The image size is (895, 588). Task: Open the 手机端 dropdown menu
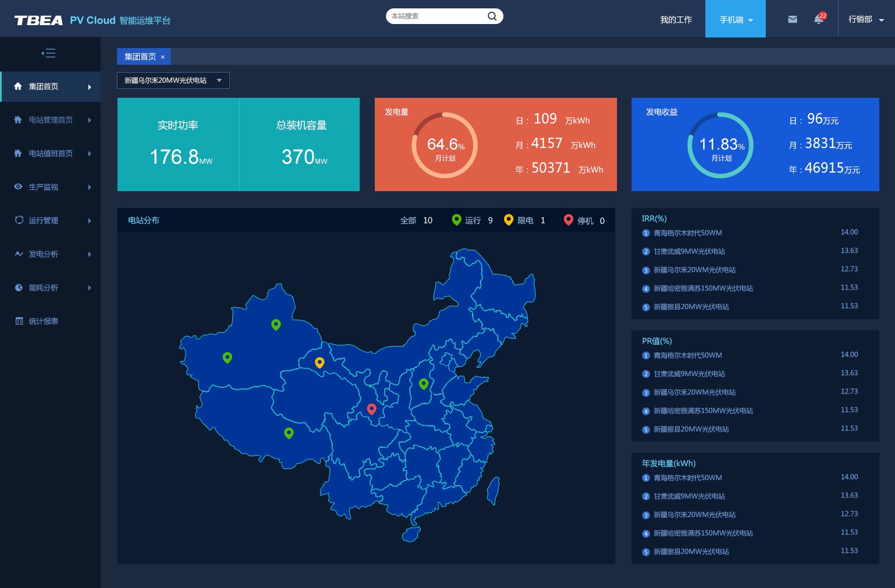click(x=735, y=20)
